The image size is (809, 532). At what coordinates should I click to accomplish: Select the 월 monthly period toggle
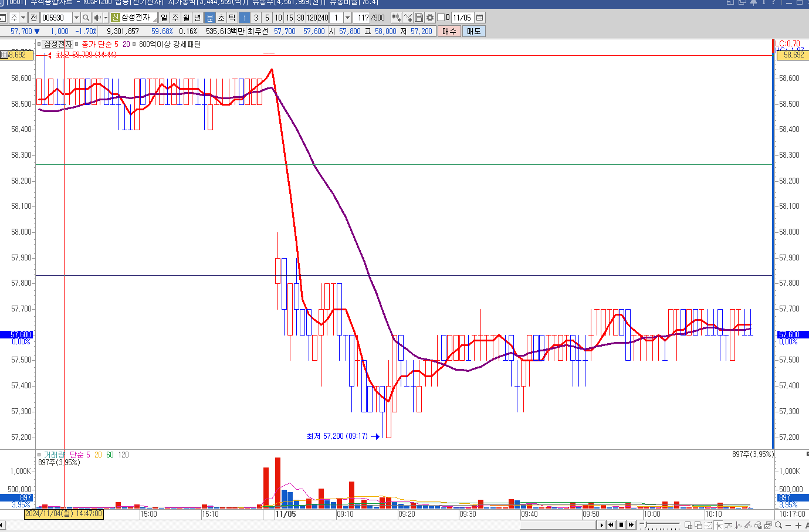pos(186,18)
